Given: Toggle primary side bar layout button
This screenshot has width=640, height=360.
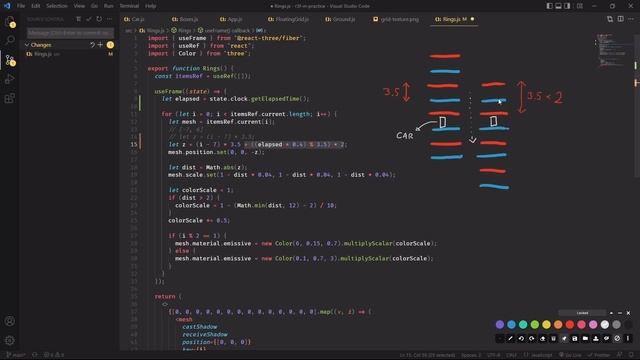Looking at the screenshot, I should click(x=549, y=6).
